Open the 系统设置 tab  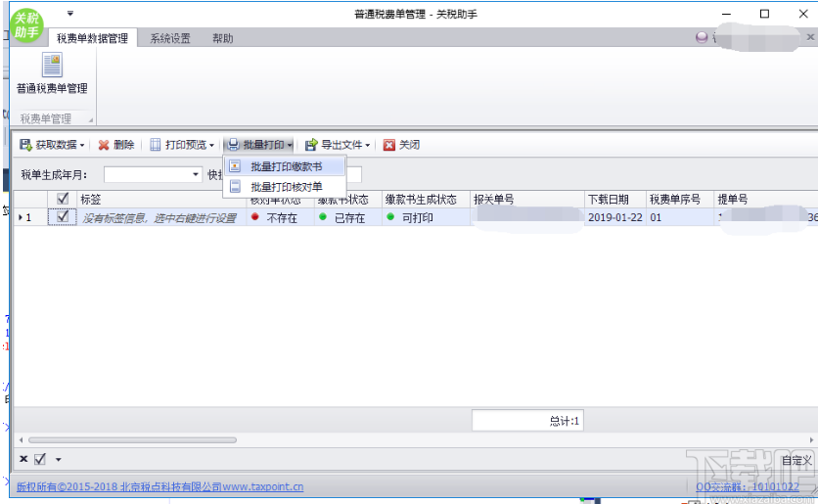(x=170, y=38)
